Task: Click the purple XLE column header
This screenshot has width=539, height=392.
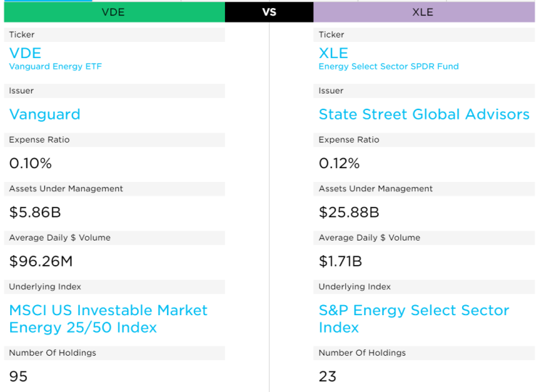Action: point(424,12)
